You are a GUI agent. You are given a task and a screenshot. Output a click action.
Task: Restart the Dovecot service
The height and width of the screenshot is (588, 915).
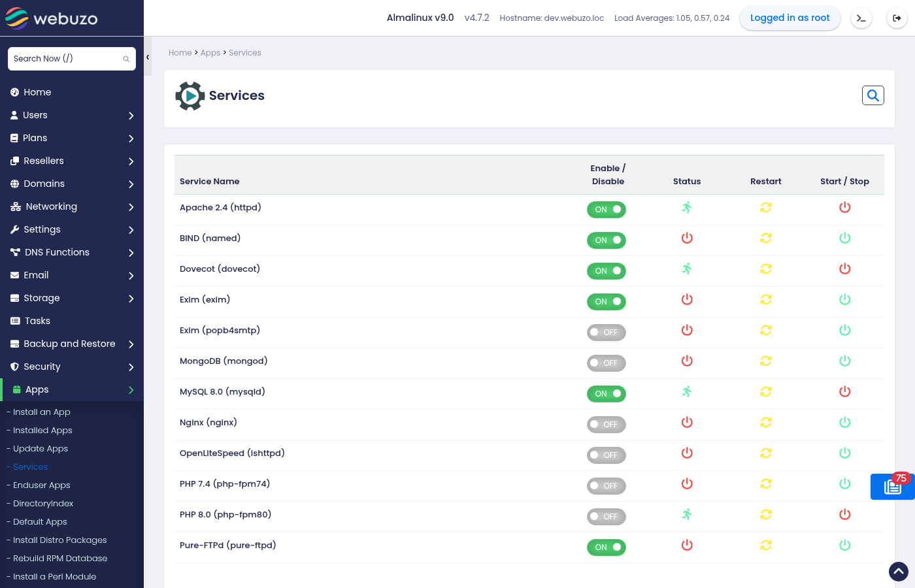[x=766, y=269]
